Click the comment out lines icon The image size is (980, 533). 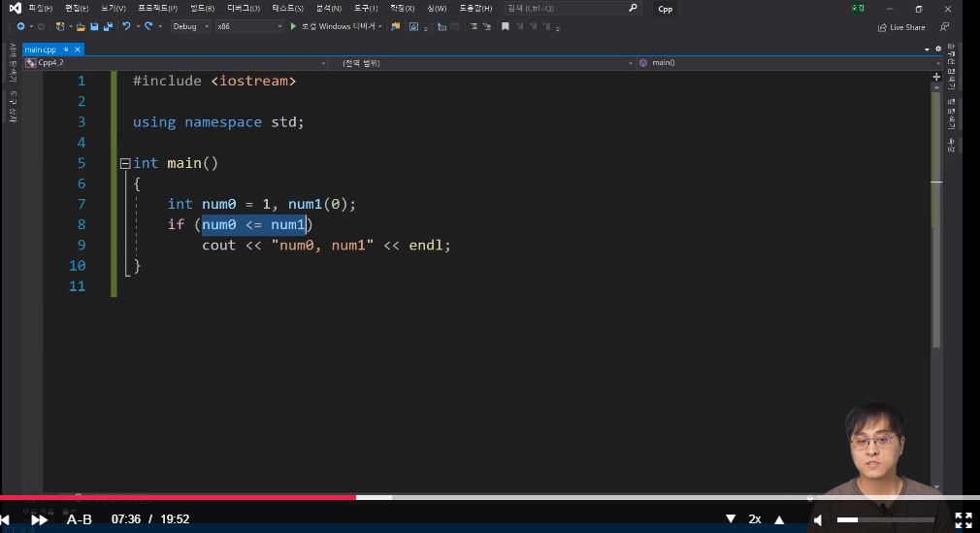pyautogui.click(x=474, y=26)
